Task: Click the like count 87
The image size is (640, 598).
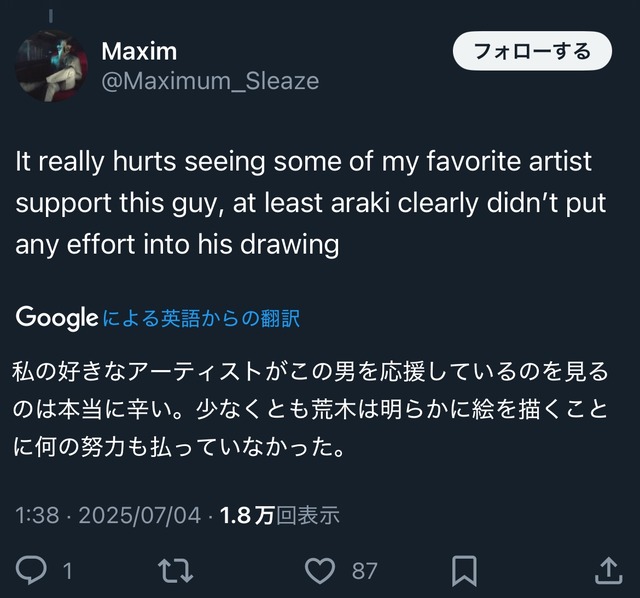Action: click(365, 571)
